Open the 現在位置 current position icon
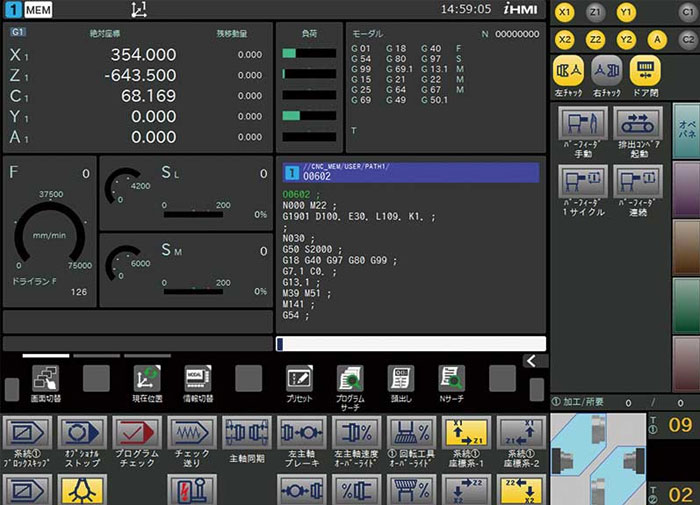 [147, 379]
